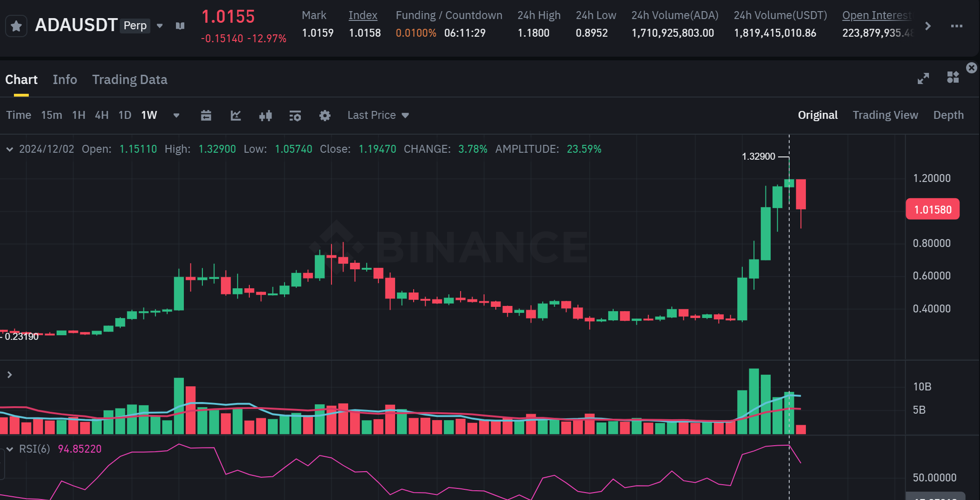Click the 24h High value 1.1800
The image size is (980, 500).
pos(533,33)
